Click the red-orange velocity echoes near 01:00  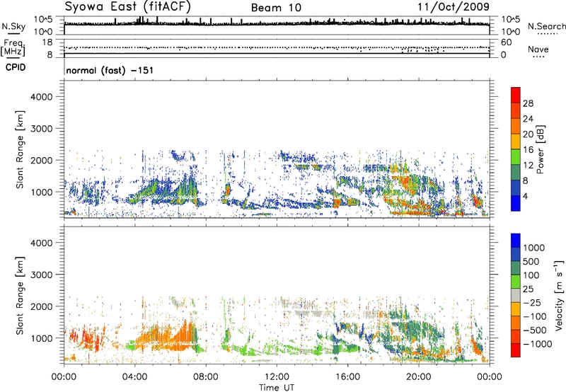coord(88,338)
